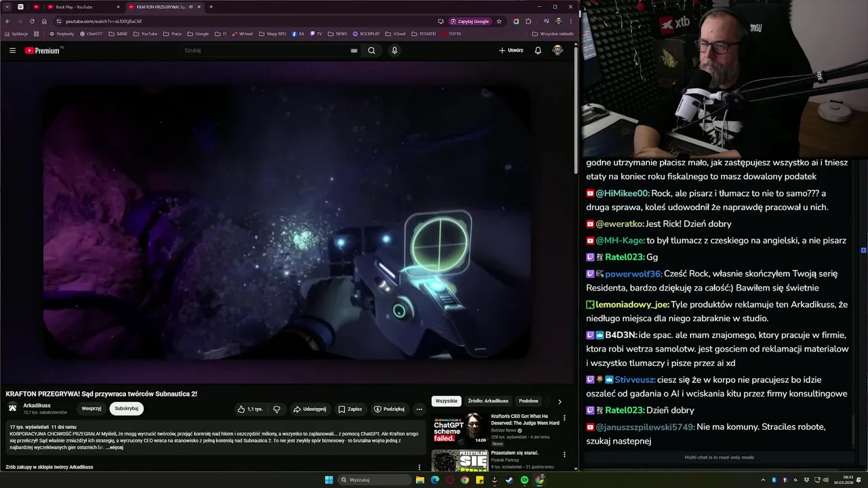
Task: Open Steam from the taskbar
Action: (509, 480)
